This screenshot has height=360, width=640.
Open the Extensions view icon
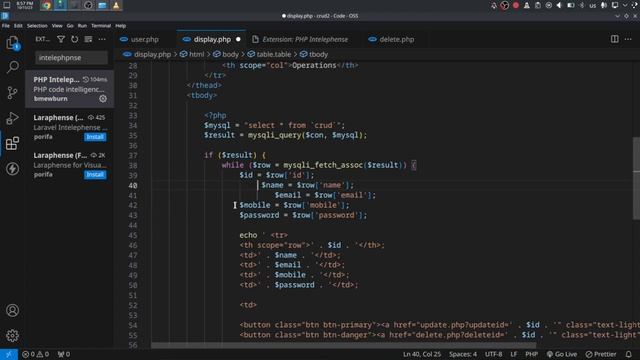[12, 143]
